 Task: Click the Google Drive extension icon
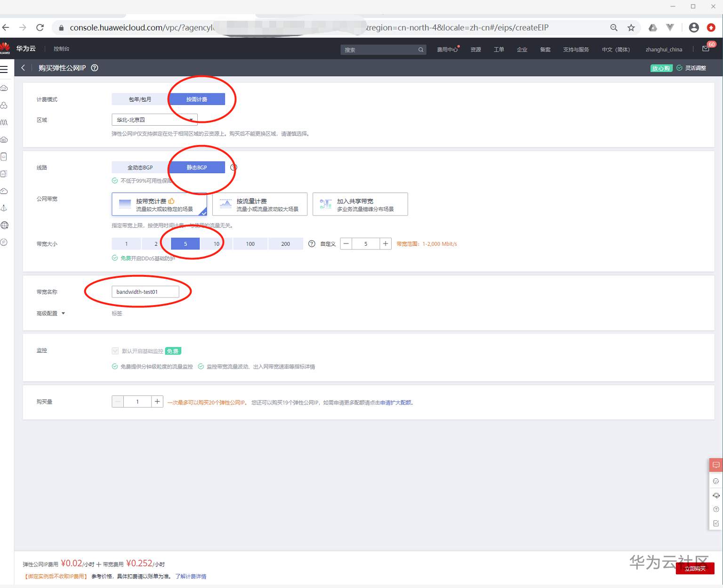pos(653,28)
